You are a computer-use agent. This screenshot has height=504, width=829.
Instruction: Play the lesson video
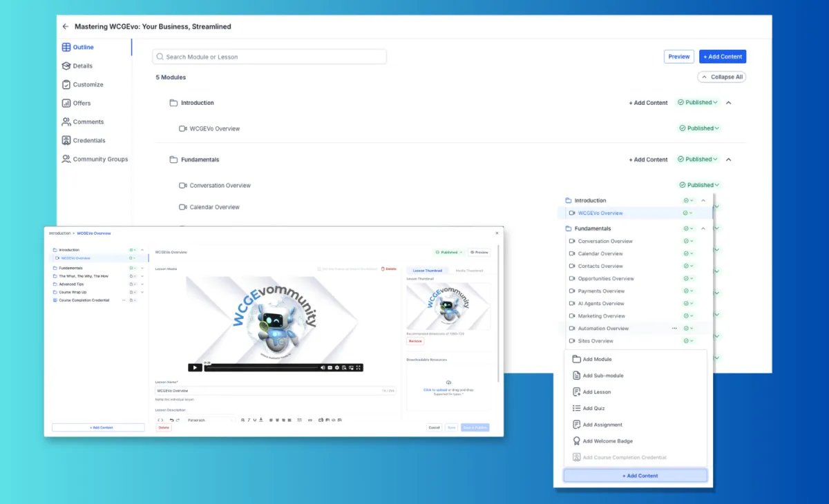pos(195,367)
